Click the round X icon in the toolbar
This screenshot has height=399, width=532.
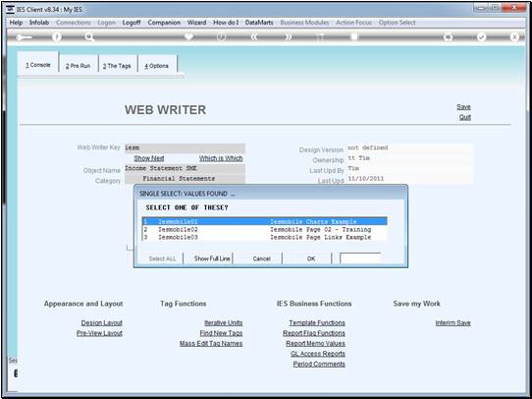click(514, 37)
